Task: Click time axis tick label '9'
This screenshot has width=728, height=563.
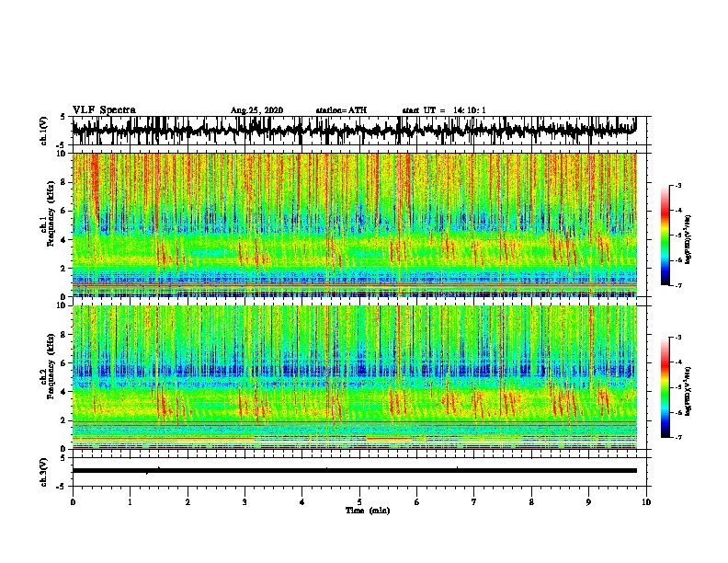Action: [588, 502]
